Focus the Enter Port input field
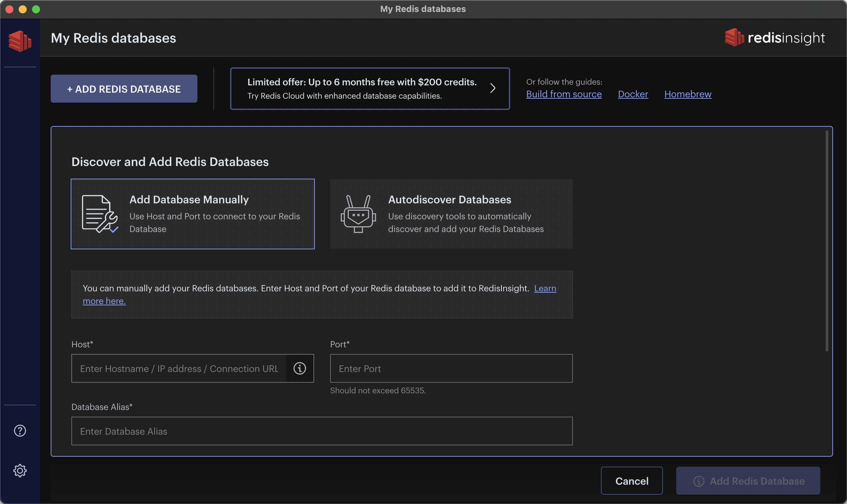 tap(451, 368)
